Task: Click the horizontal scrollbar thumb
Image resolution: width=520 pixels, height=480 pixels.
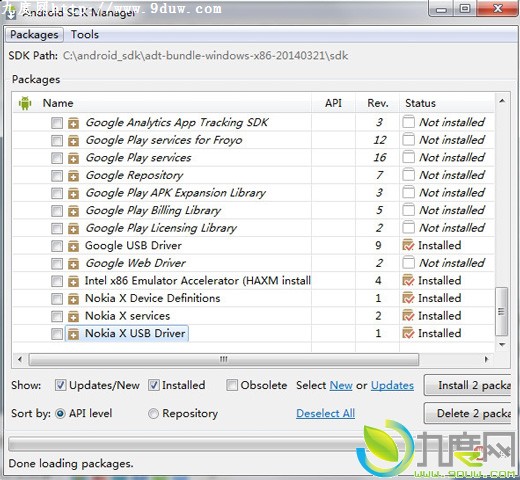Action: (x=224, y=360)
